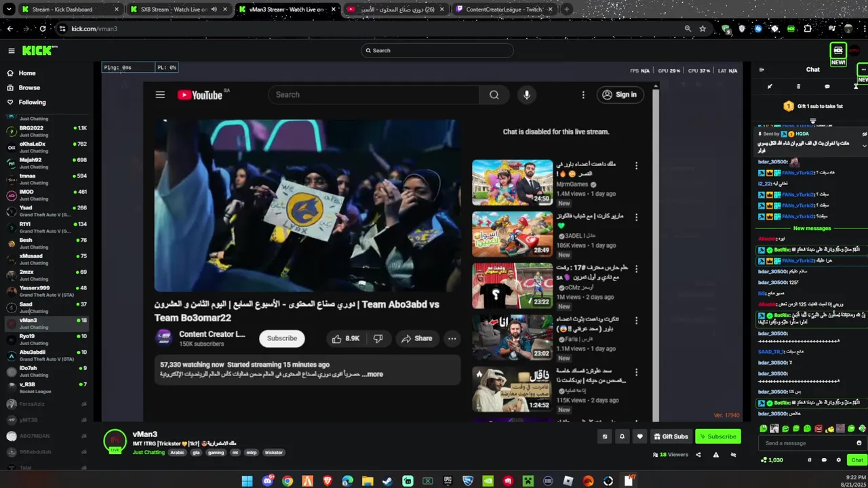This screenshot has height=488, width=868.
Task: Switch to ContentCreatorLeague Twitch tab
Action: pyautogui.click(x=504, y=9)
